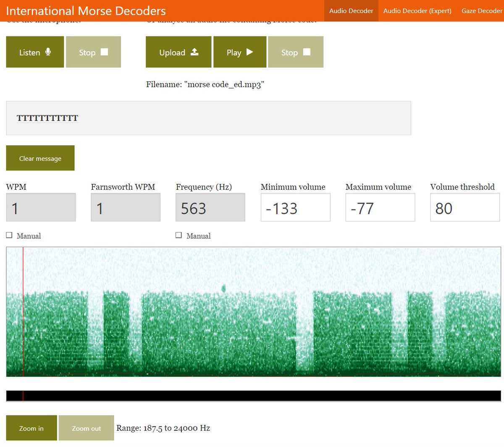Screen dimensions: 504x447
Task: Click the Farnsworth WPM field
Action: [x=126, y=207]
